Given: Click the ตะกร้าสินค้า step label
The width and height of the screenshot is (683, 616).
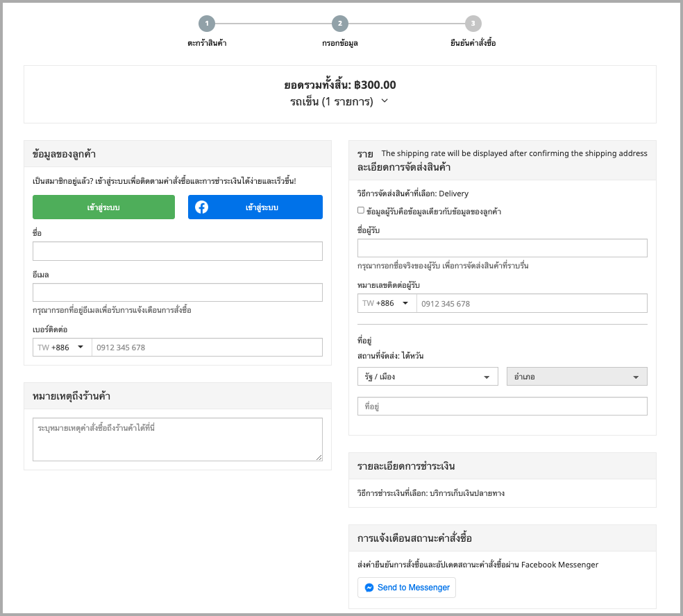Looking at the screenshot, I should (x=207, y=43).
